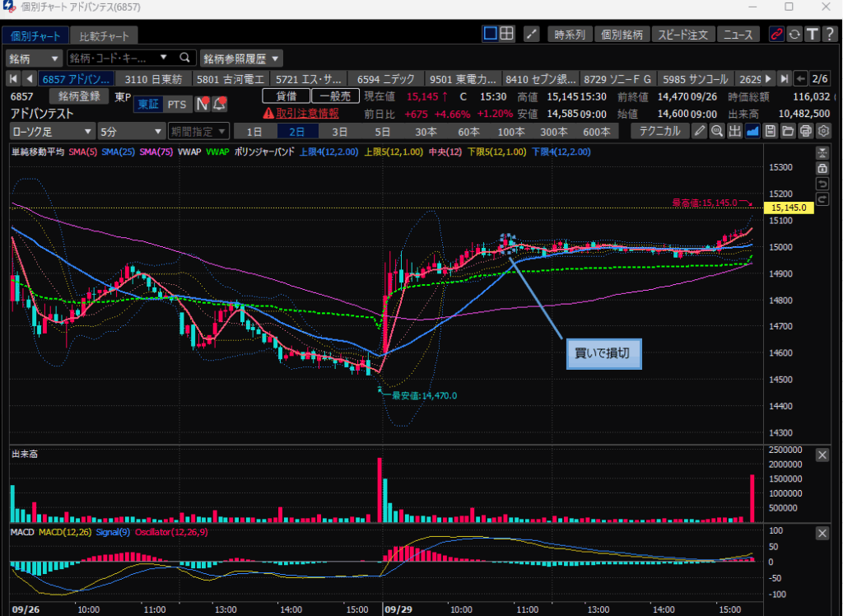Open the 銘柄参照履歴 dropdown
Viewport: 843px width, 616px height.
pyautogui.click(x=241, y=58)
